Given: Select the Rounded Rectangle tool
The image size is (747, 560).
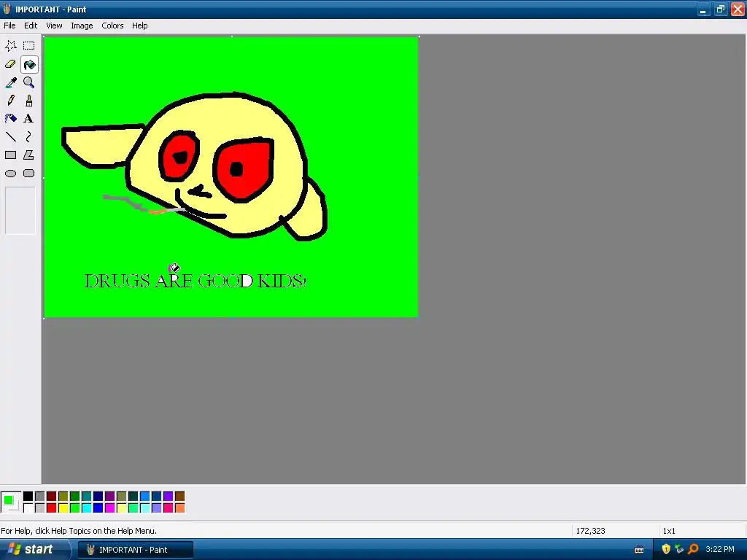Looking at the screenshot, I should (29, 174).
